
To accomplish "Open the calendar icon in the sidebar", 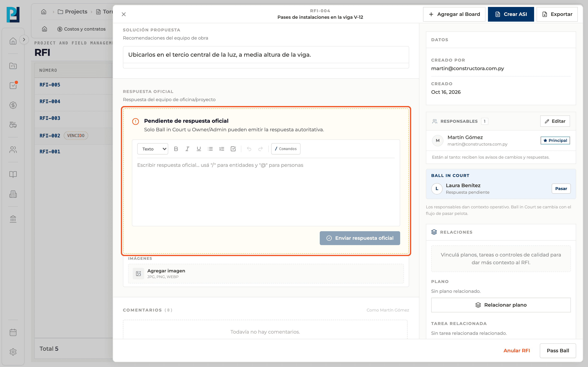I will pos(13,332).
